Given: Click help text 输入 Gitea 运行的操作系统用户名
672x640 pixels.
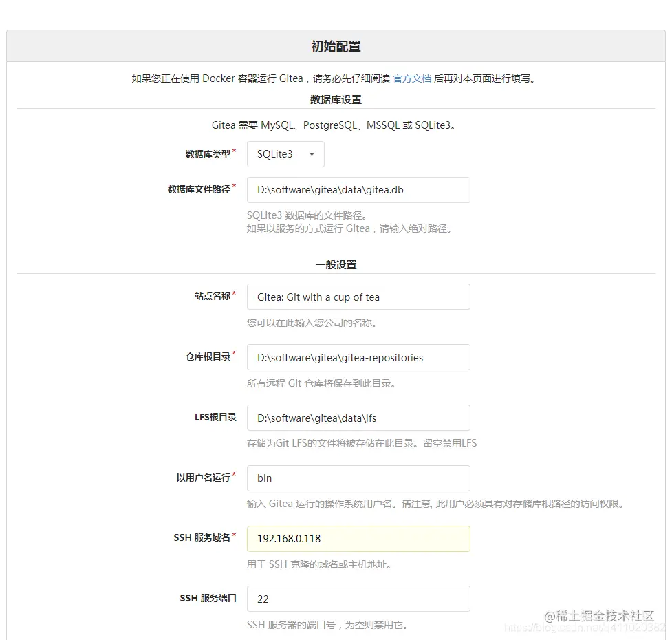Looking at the screenshot, I should click(x=323, y=504).
